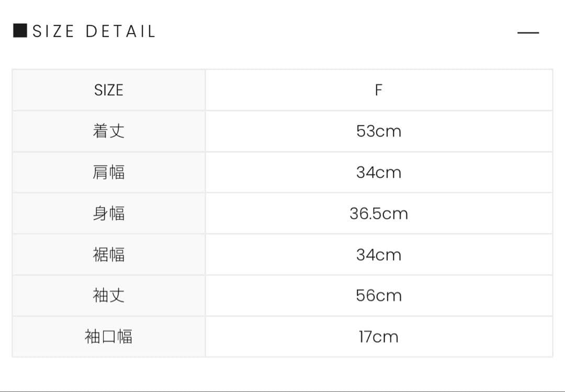Image resolution: width=565 pixels, height=392 pixels.
Task: Select the SIZE header cell in table
Action: click(109, 90)
